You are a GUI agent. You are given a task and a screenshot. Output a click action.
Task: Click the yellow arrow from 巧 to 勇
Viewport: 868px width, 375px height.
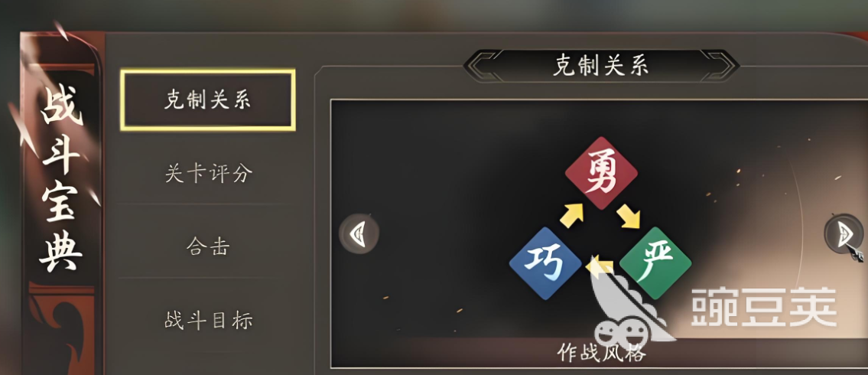click(x=571, y=216)
